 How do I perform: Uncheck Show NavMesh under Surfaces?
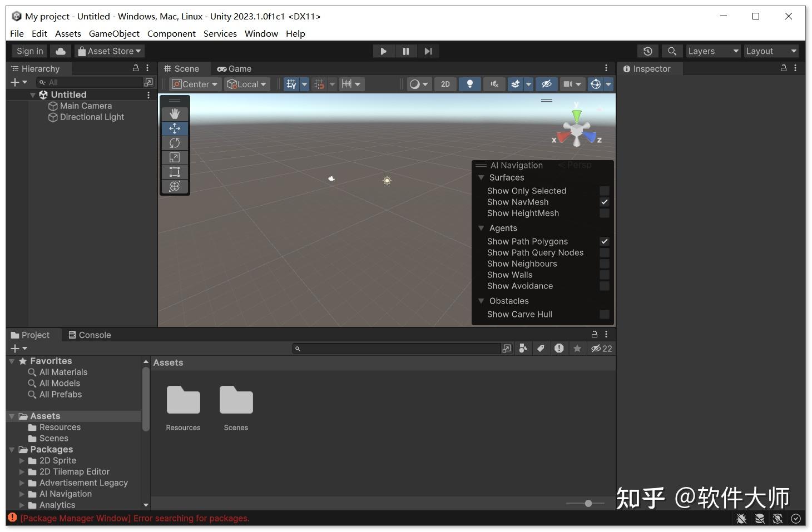(x=605, y=202)
